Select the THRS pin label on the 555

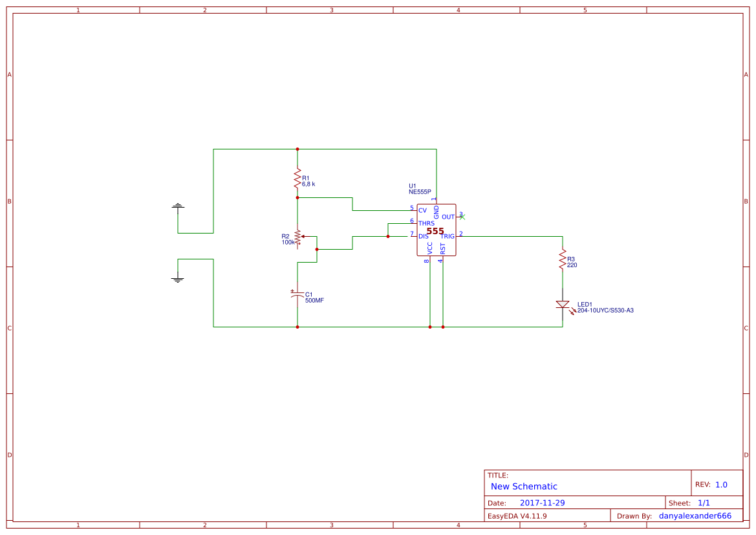(426, 223)
